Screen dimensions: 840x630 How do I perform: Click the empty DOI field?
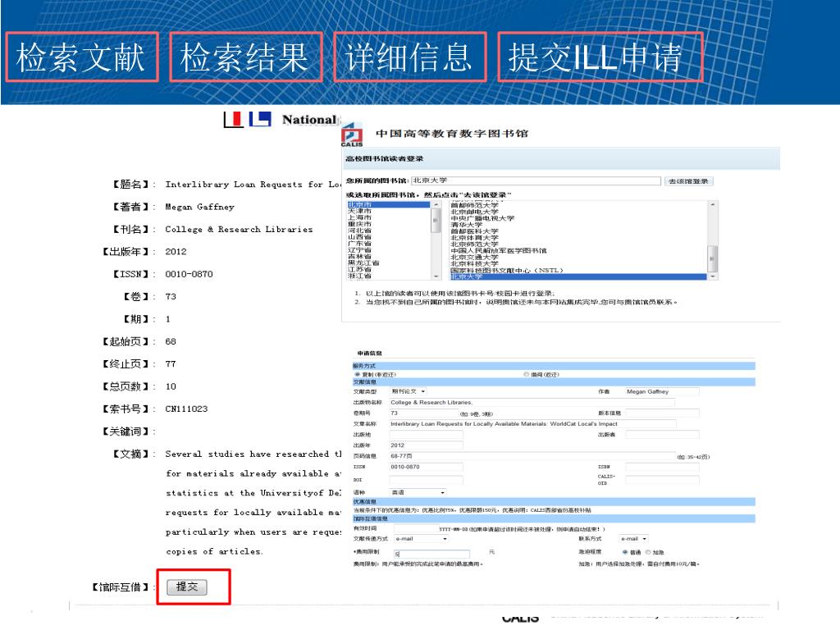pos(426,480)
